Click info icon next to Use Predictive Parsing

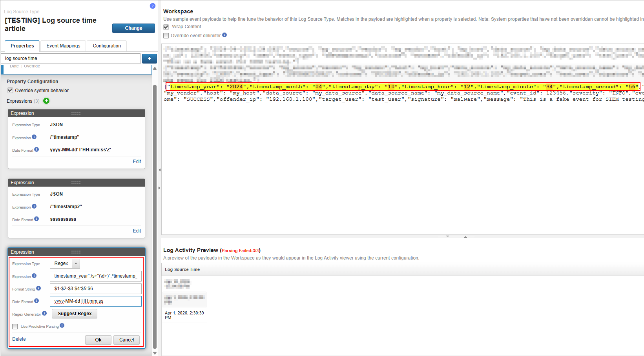pyautogui.click(x=62, y=325)
